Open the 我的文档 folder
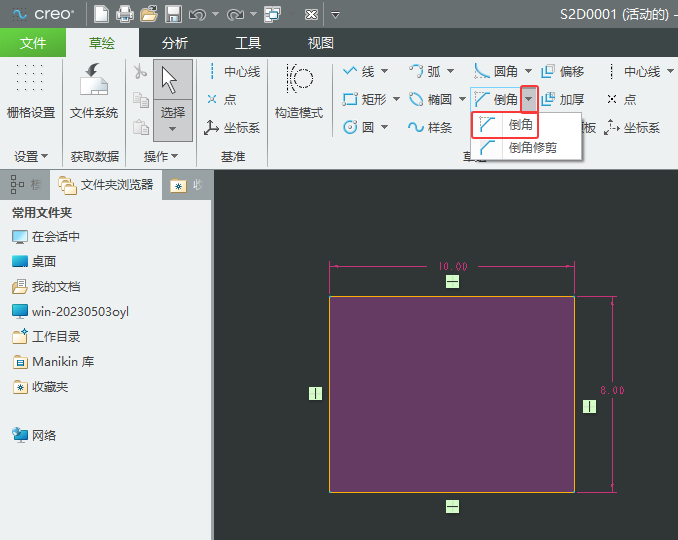The height and width of the screenshot is (540, 678). 46,287
